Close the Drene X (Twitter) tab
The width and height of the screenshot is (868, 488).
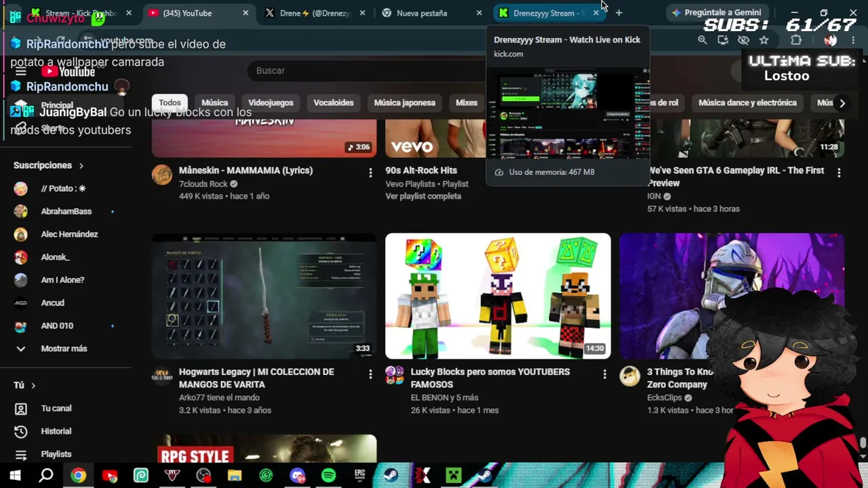[363, 13]
